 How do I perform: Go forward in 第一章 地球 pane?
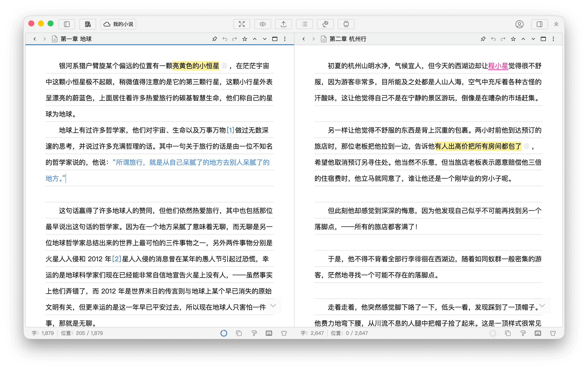(x=44, y=39)
